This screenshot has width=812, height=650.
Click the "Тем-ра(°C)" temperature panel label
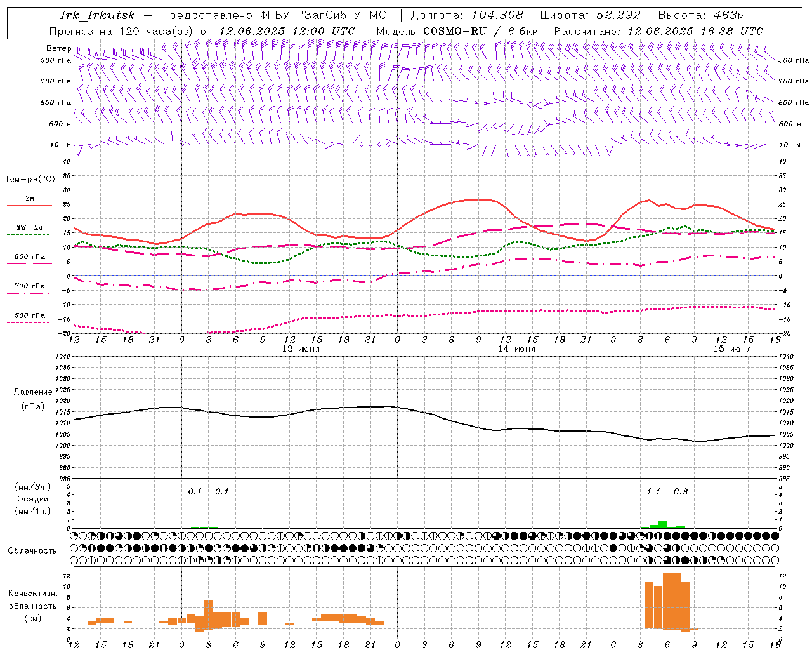(30, 180)
